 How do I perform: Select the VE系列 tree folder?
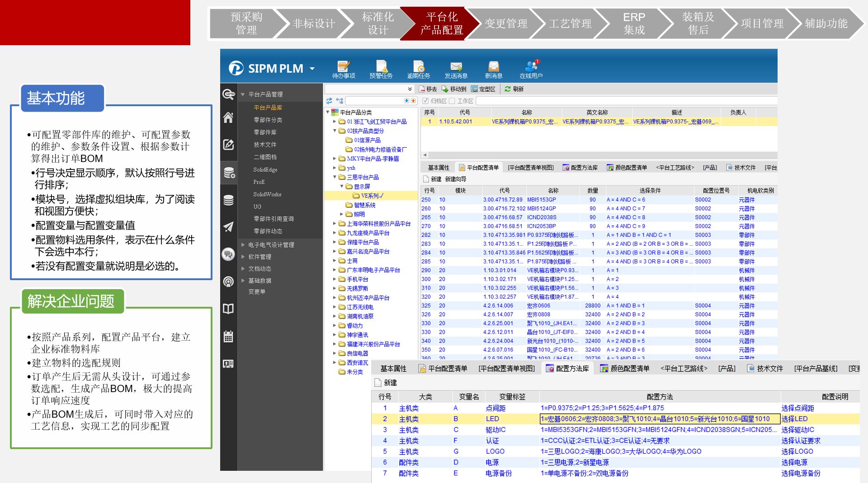click(x=372, y=196)
